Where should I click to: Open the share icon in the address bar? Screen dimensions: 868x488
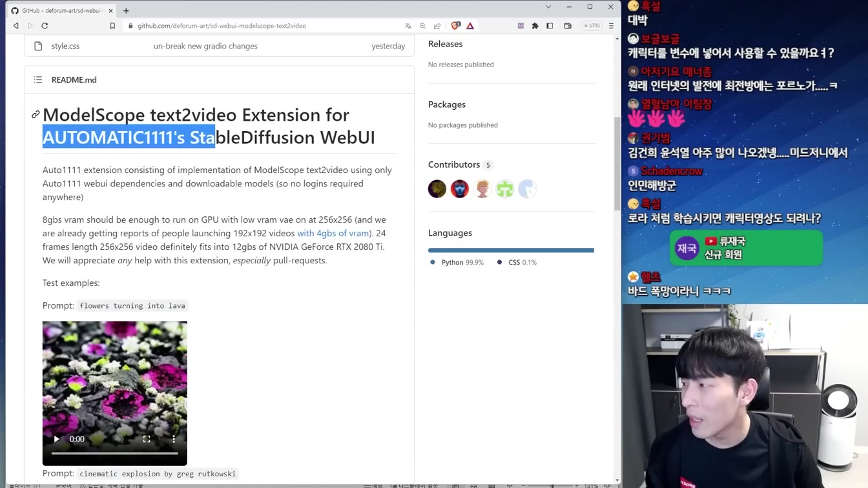[x=437, y=26]
